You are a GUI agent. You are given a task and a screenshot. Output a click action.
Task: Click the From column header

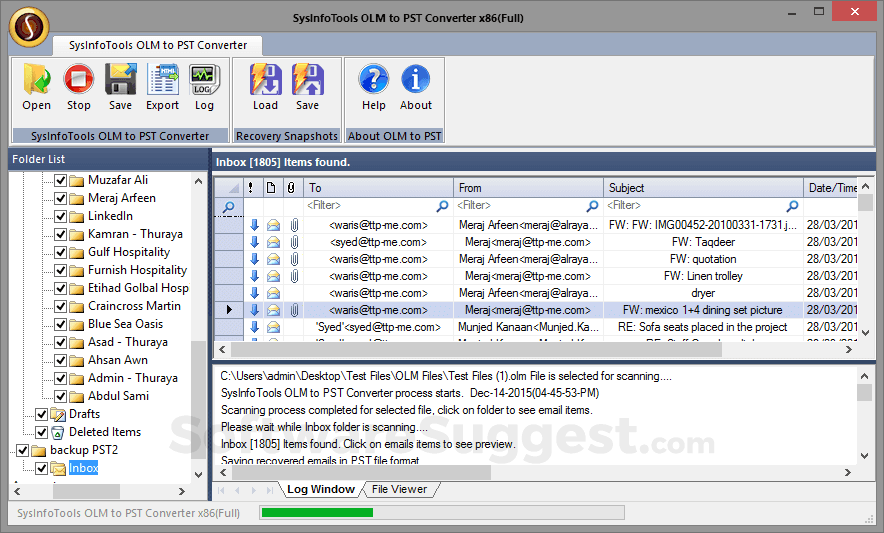[x=528, y=187]
